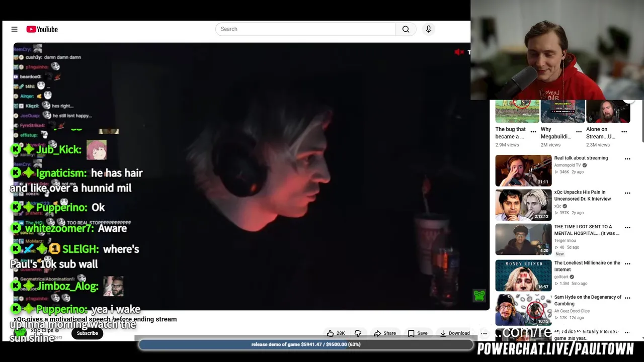This screenshot has width=644, height=362.
Task: Open 'THE TIME I GOT SENT TO A MENTAL HOSPITAL' title
Action: click(x=587, y=230)
